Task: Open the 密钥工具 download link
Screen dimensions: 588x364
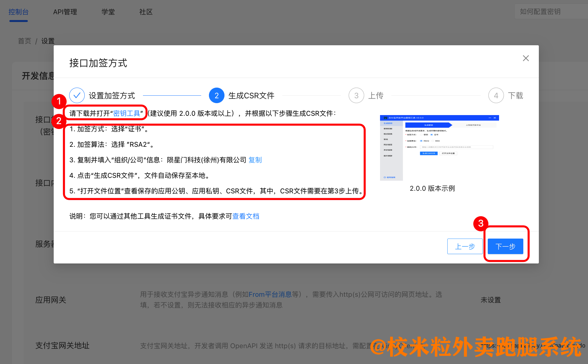Action: click(126, 113)
